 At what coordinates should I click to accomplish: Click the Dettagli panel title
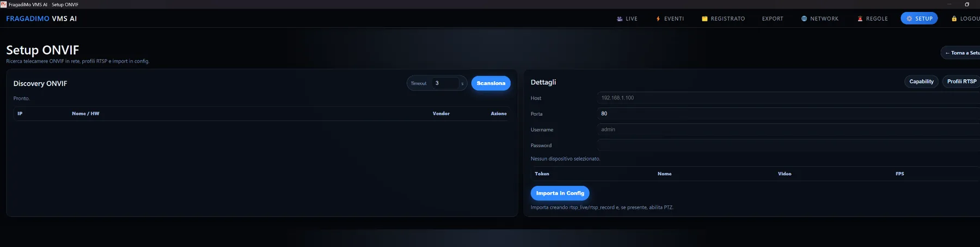(543, 82)
